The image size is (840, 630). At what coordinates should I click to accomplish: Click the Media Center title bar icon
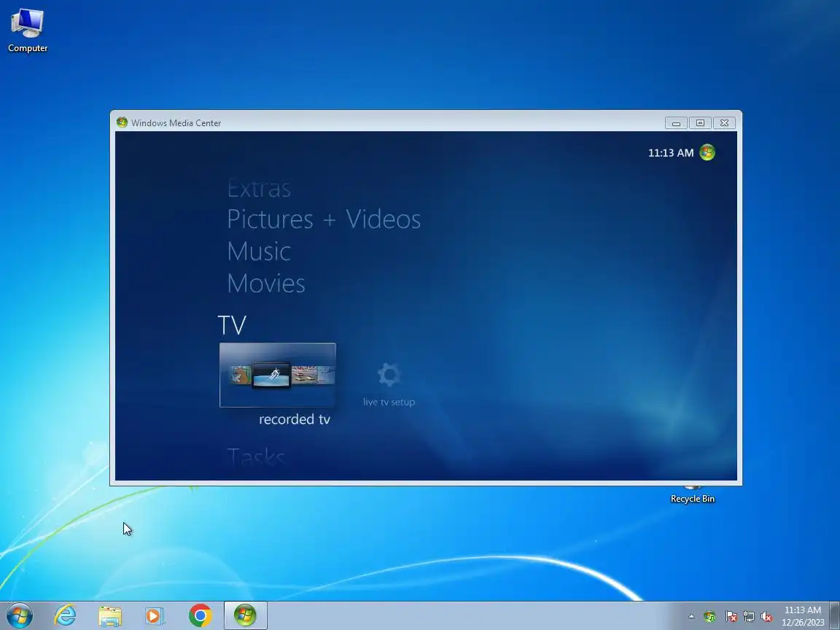122,122
